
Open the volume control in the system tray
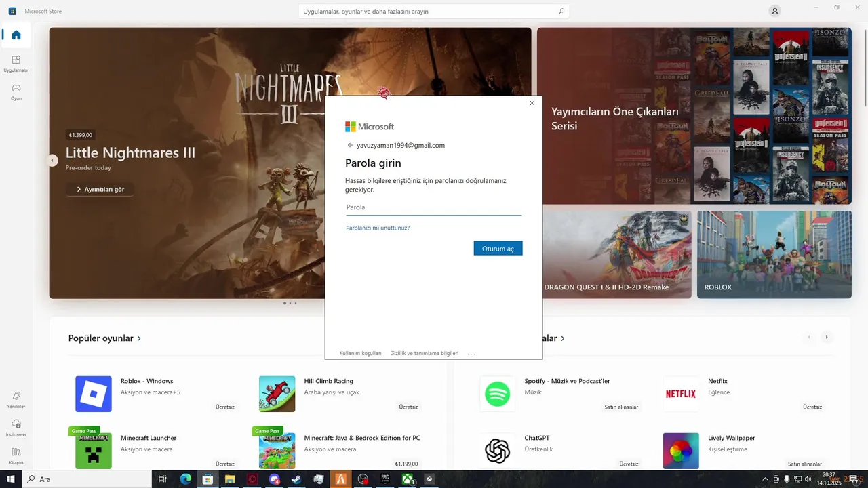point(808,479)
